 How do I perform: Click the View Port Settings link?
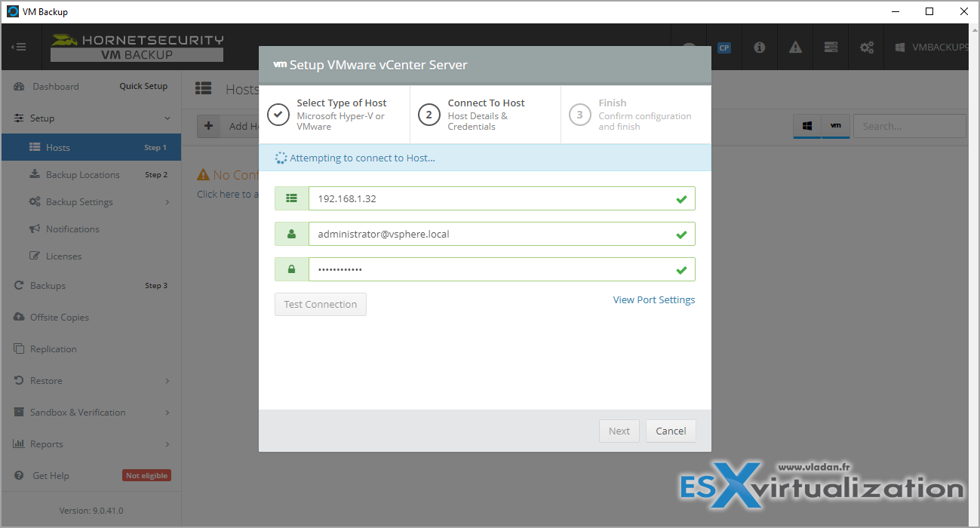click(x=654, y=299)
